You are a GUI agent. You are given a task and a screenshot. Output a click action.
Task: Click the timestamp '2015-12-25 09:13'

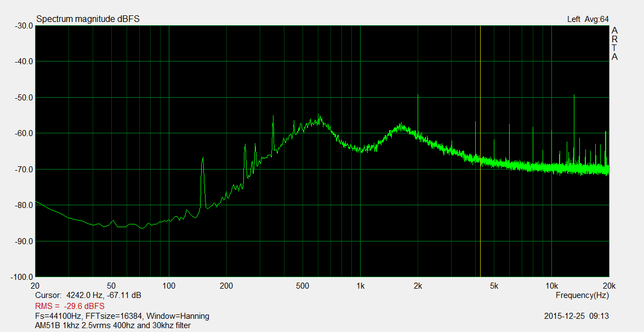576,317
